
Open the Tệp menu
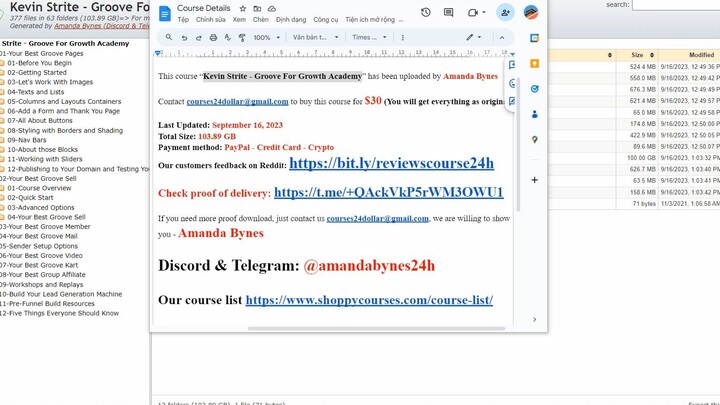183,20
